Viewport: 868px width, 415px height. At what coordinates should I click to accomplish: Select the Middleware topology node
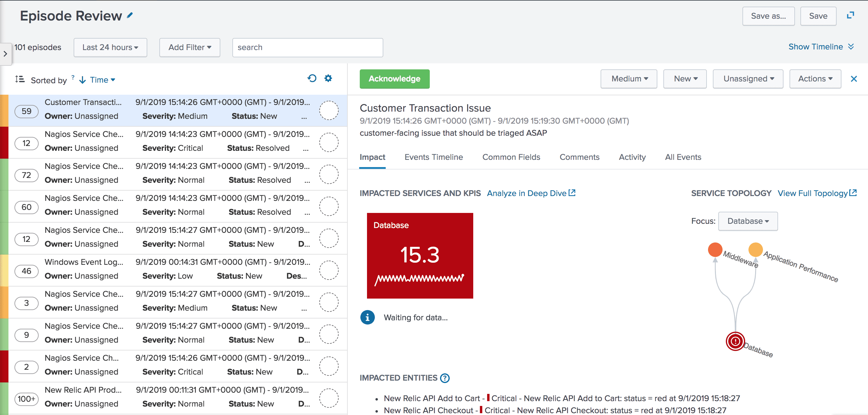pos(715,250)
